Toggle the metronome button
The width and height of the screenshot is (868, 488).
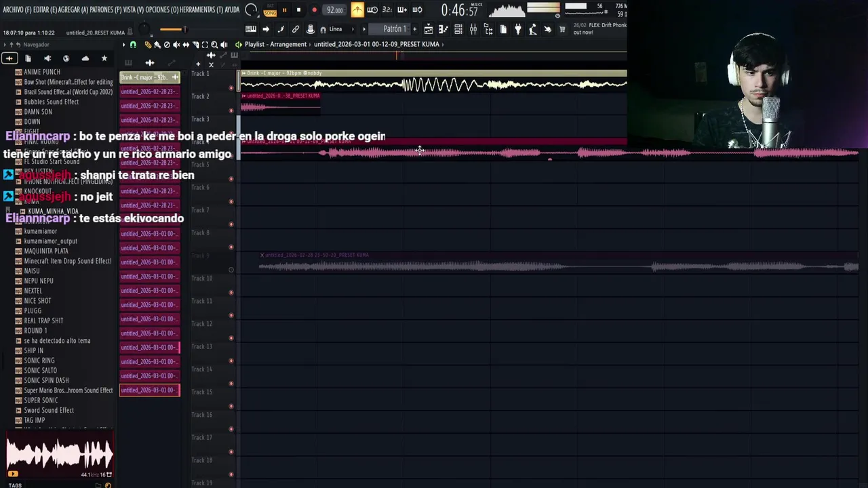point(357,10)
